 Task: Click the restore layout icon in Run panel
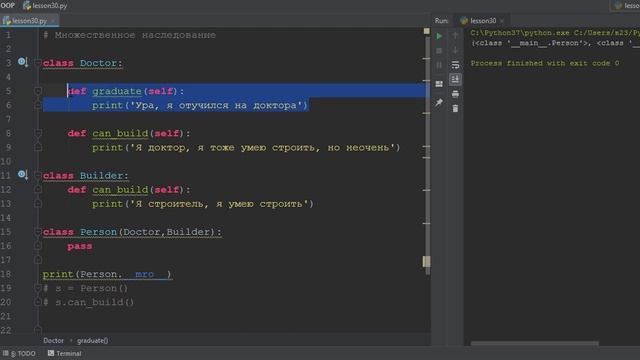tap(439, 84)
